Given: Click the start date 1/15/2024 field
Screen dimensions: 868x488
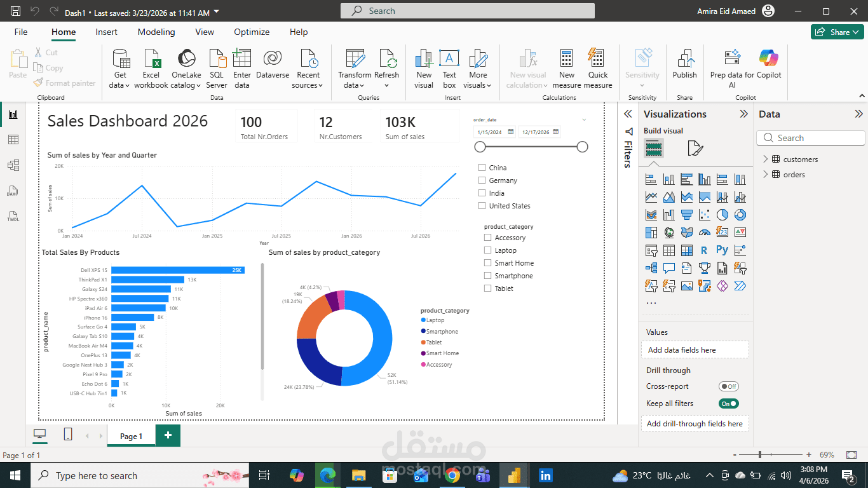Looking at the screenshot, I should click(x=494, y=132).
